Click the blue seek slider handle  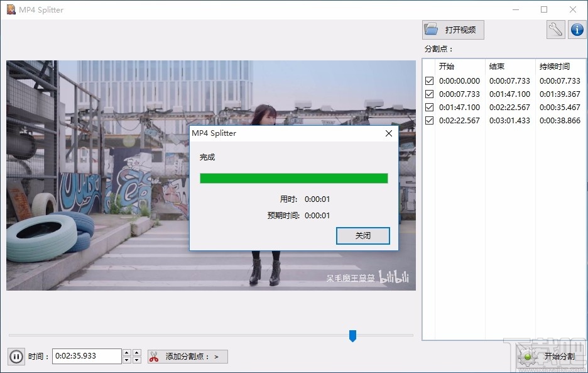[352, 336]
